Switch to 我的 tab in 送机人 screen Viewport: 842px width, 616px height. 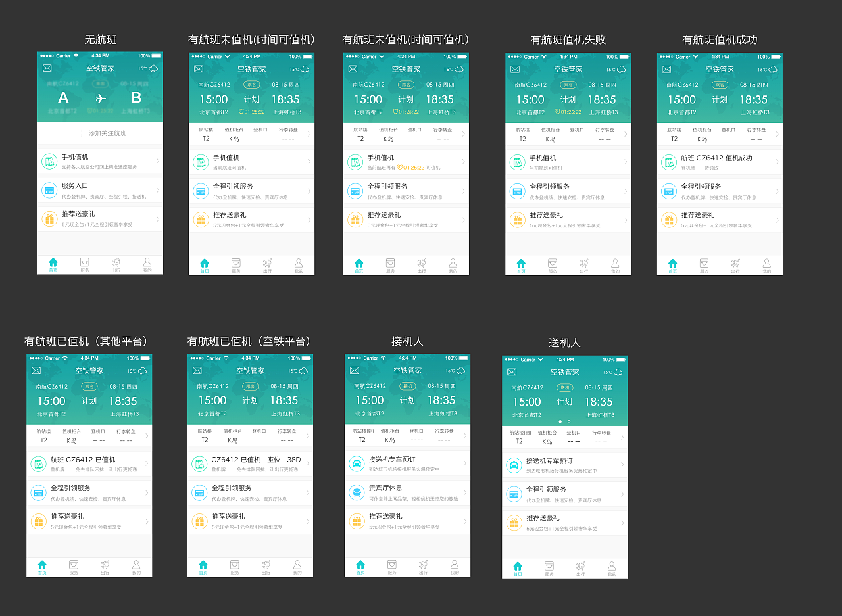tap(612, 568)
